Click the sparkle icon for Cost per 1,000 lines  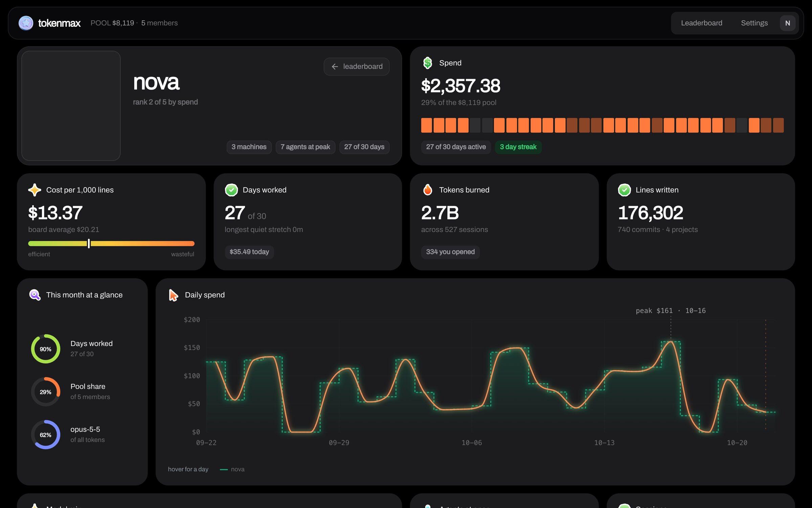tap(35, 190)
